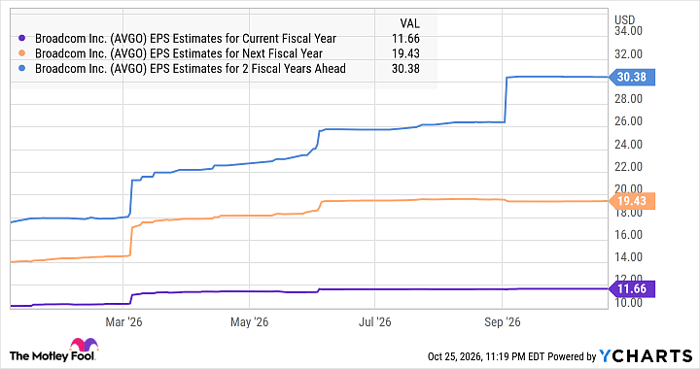Screen dimensions: 700x369
Task: Click the 34.00 y-axis label
Action: (x=629, y=31)
